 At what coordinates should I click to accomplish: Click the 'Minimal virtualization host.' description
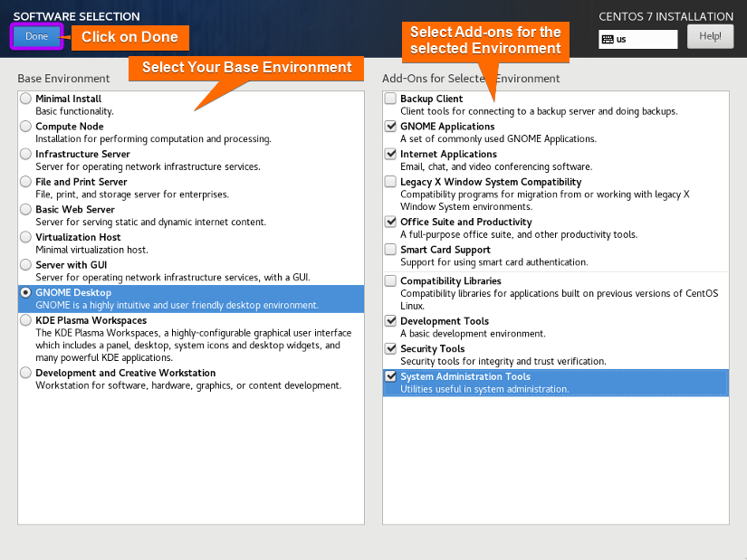coord(92,250)
